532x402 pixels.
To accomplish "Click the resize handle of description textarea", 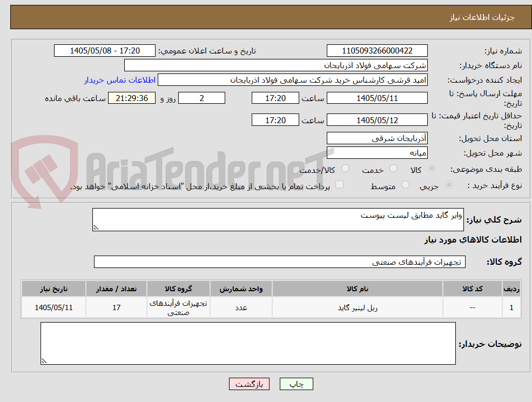I will (96, 228).
